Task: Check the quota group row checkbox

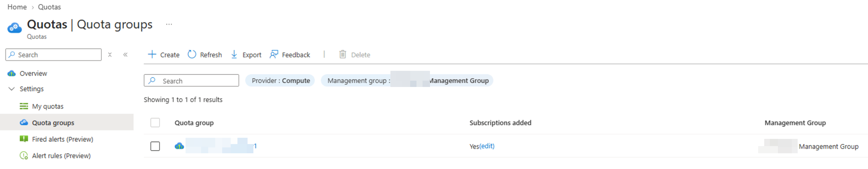Action: click(155, 146)
